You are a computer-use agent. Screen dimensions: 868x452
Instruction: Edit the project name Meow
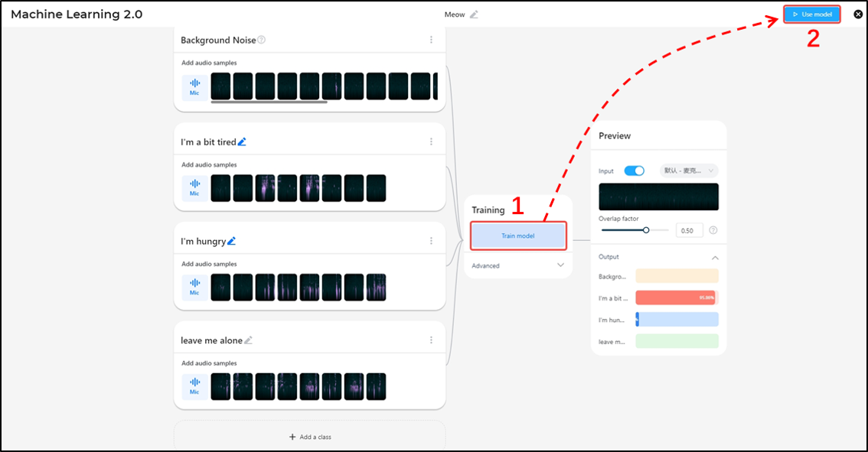(x=474, y=15)
